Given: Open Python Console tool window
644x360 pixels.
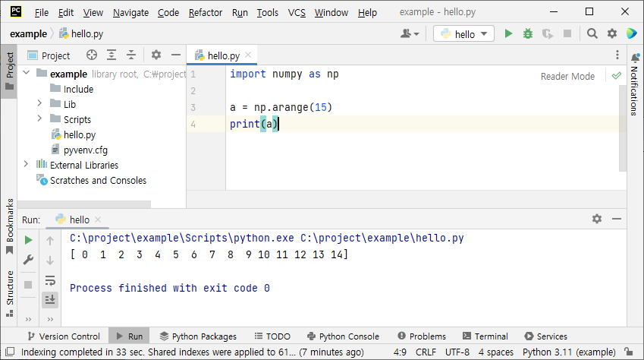Looking at the screenshot, I should pos(343,336).
